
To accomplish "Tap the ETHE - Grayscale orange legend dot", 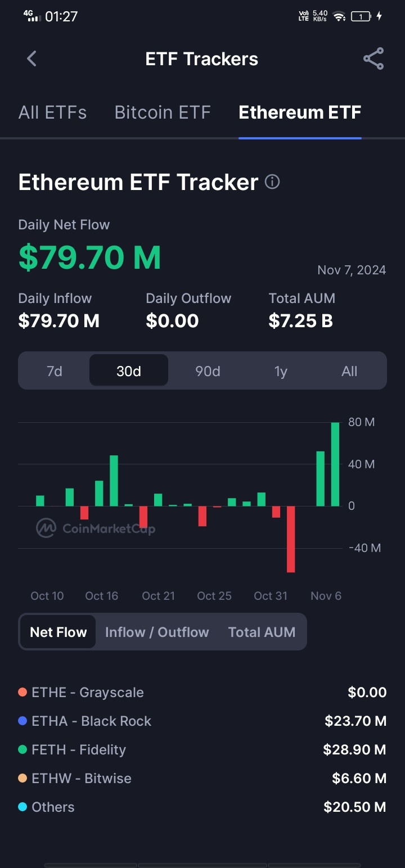I will click(22, 692).
